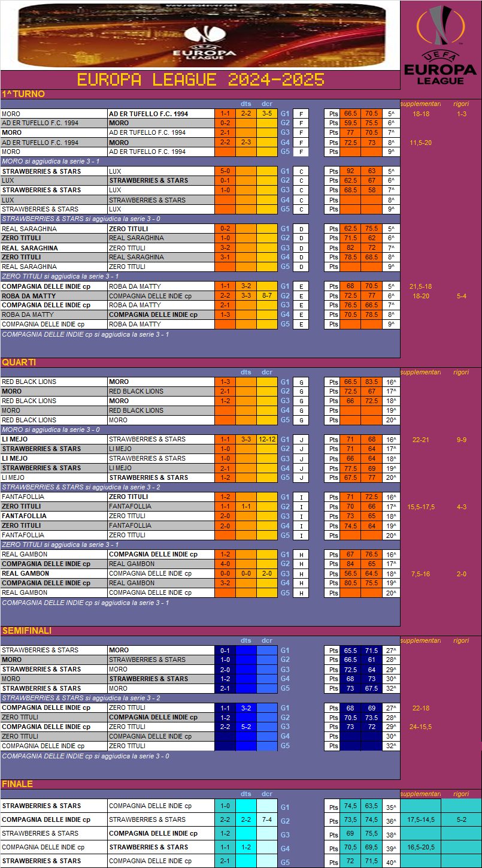
Task: Click the 9-9 rigori value
Action: [461, 440]
